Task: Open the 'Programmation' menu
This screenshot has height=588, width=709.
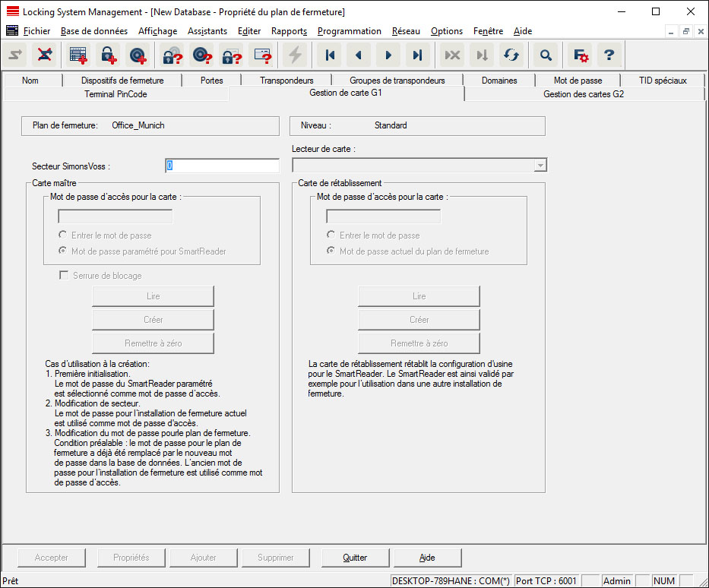Action: pyautogui.click(x=349, y=31)
